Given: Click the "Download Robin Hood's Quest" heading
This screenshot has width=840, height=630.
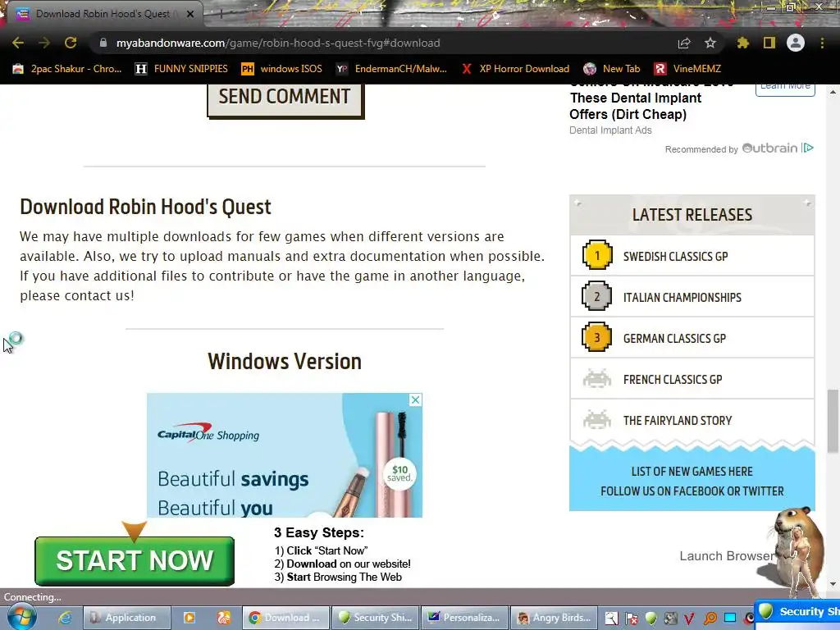Looking at the screenshot, I should point(146,207).
